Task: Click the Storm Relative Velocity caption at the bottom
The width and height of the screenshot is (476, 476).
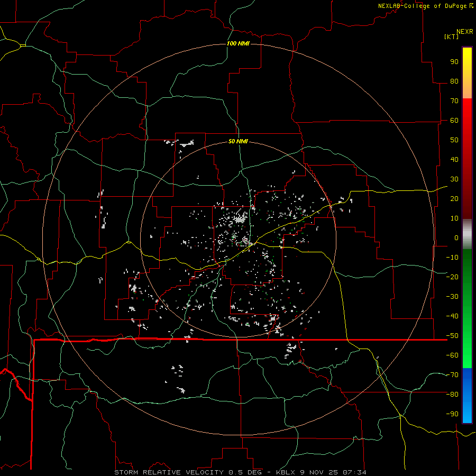Action: [x=240, y=472]
